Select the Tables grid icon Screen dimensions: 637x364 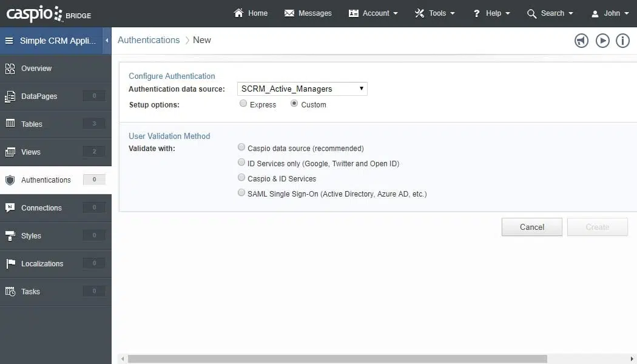coord(10,124)
